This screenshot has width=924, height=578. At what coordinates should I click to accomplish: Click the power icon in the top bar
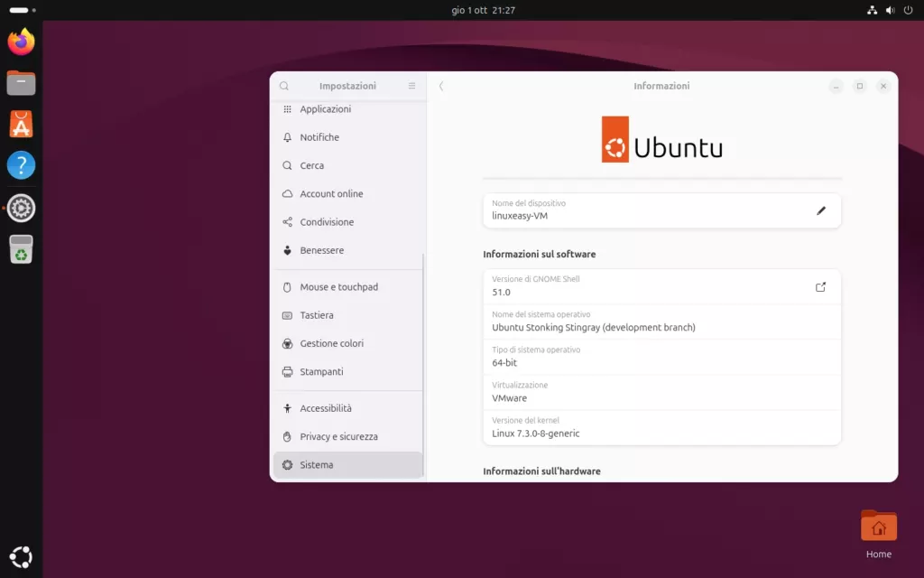pos(908,10)
